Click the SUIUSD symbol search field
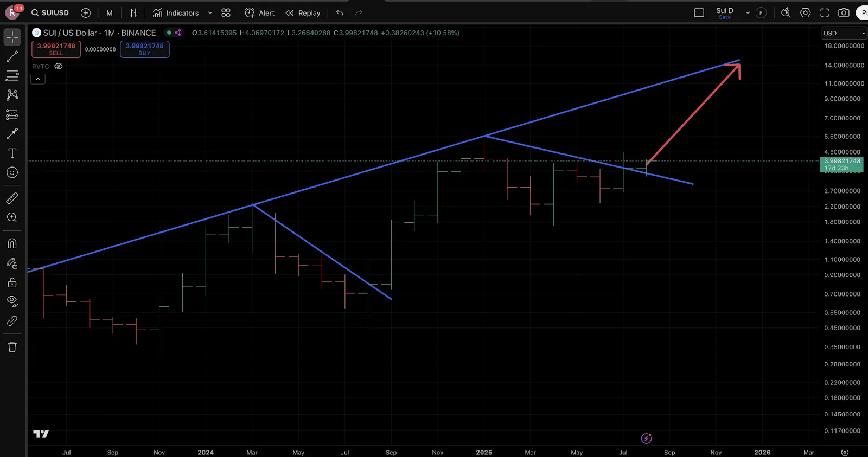868x457 pixels. coord(50,13)
